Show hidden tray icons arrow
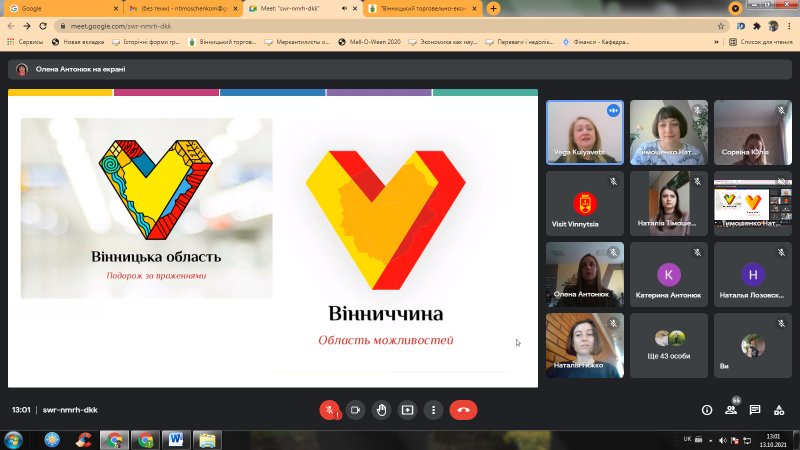Image resolution: width=800 pixels, height=450 pixels. point(711,440)
